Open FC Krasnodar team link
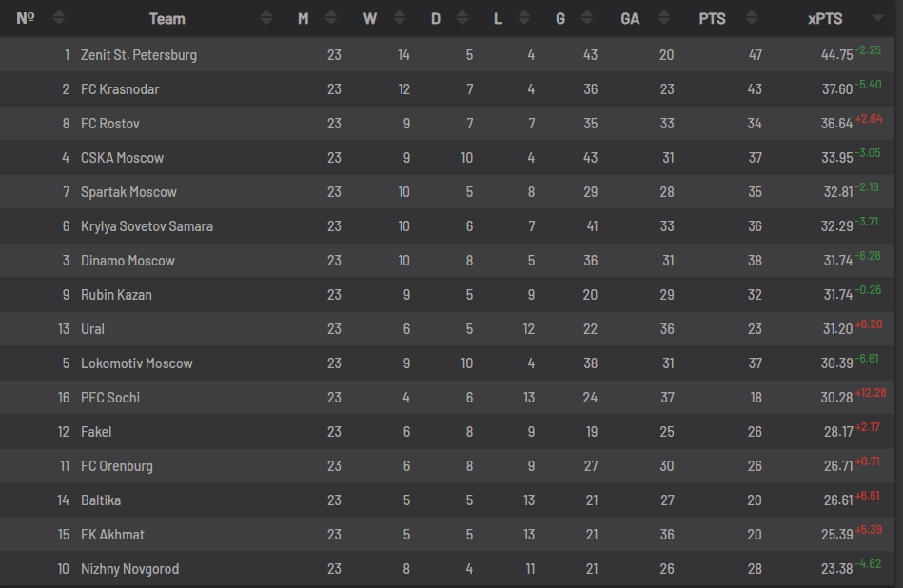This screenshot has width=903, height=588. (x=120, y=89)
